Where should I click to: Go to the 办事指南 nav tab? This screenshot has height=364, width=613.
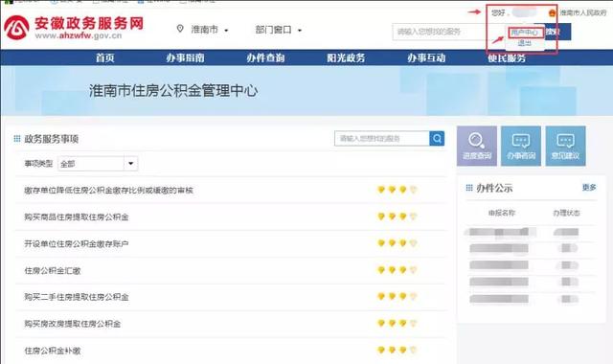point(185,58)
